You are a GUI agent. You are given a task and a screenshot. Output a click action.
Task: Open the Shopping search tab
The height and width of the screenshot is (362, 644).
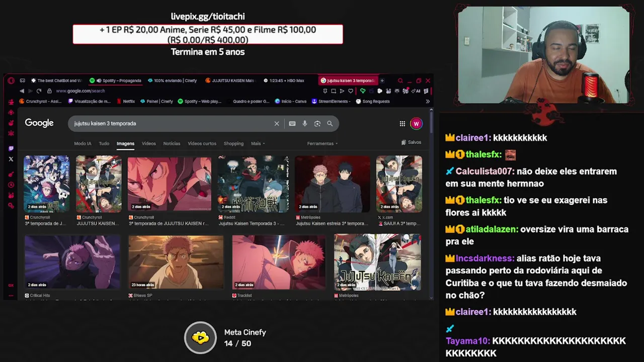click(x=233, y=144)
